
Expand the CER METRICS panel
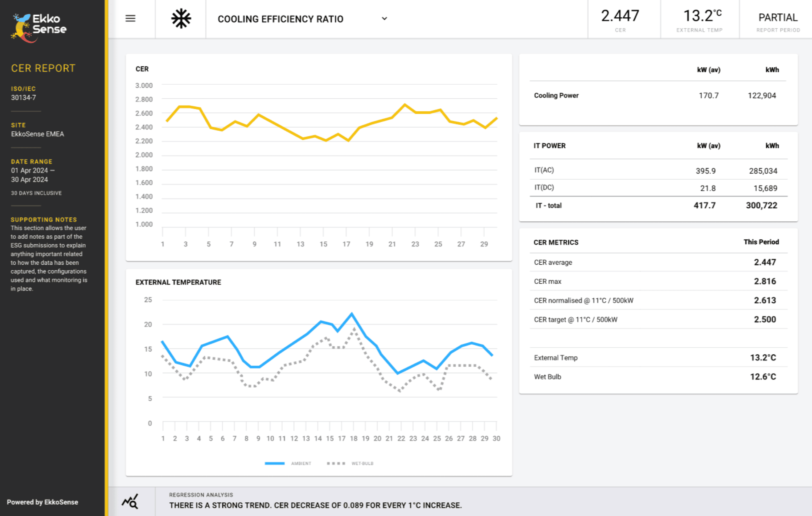tap(556, 242)
